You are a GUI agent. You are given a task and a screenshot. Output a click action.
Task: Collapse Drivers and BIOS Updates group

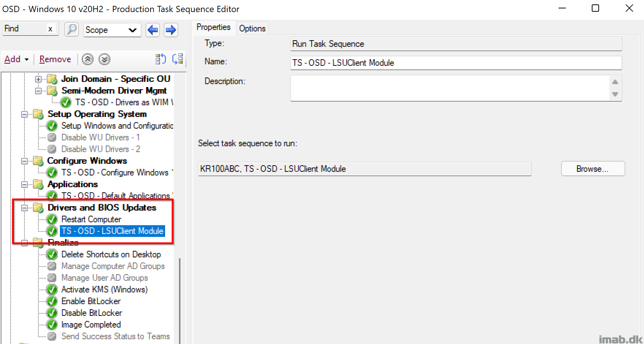(24, 208)
